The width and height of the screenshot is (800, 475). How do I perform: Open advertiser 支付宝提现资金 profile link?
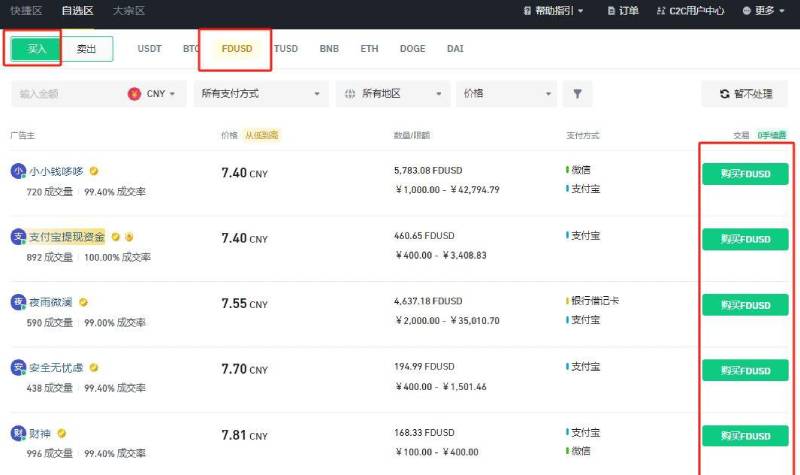click(x=67, y=237)
